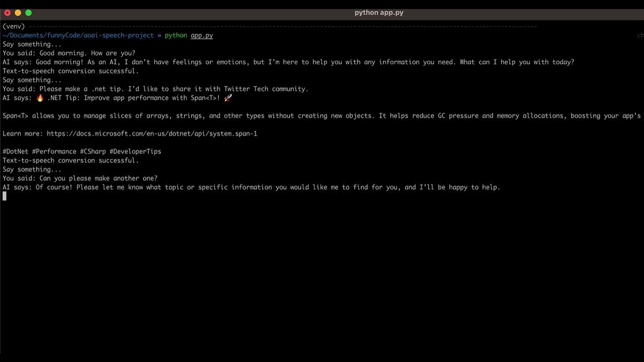Click the line 'You said: Please make a .net tip'
The width and height of the screenshot is (644, 362).
click(x=155, y=89)
